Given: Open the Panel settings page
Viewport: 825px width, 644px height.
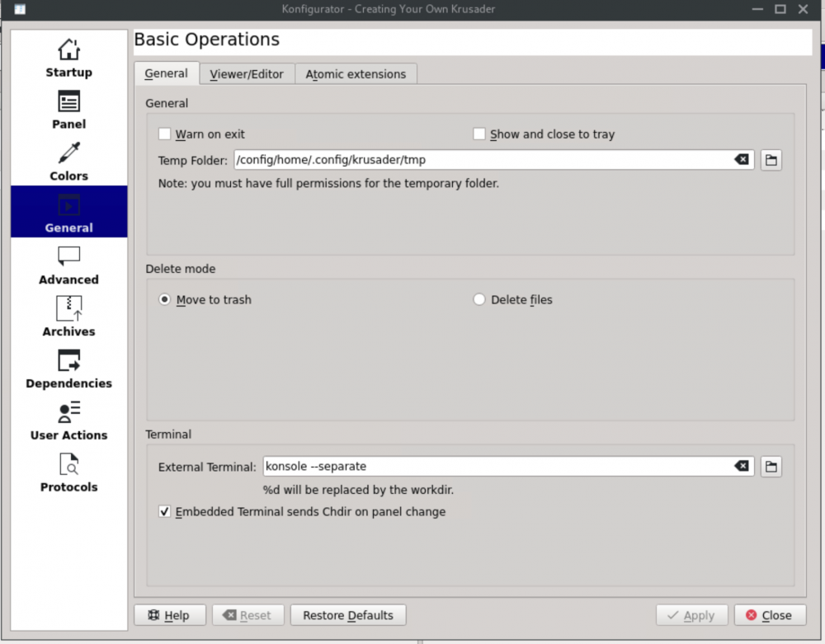Looking at the screenshot, I should (69, 110).
